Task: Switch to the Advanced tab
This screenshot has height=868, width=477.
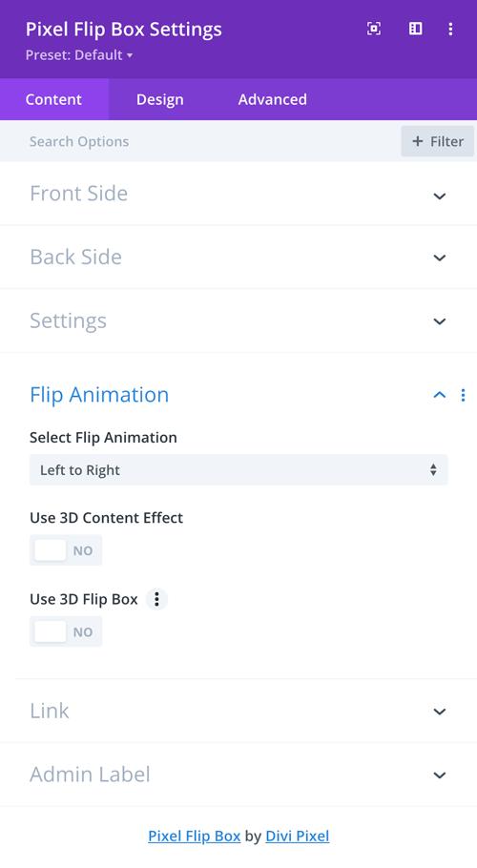Action: pos(272,99)
